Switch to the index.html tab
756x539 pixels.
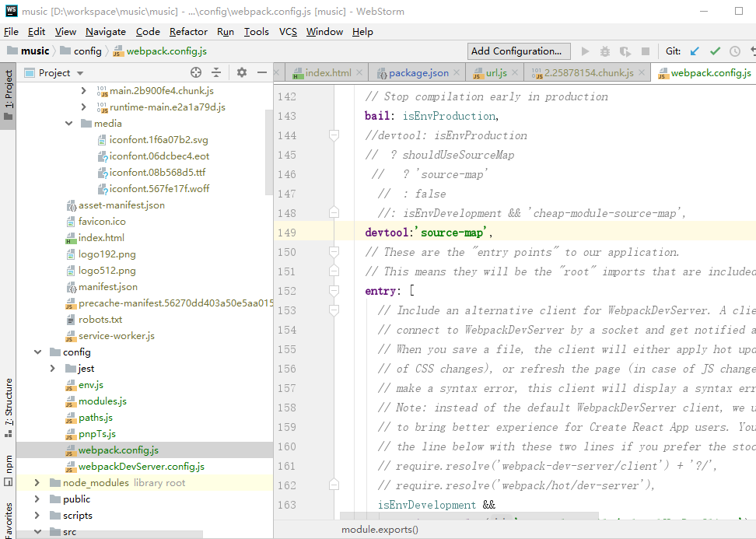point(328,73)
